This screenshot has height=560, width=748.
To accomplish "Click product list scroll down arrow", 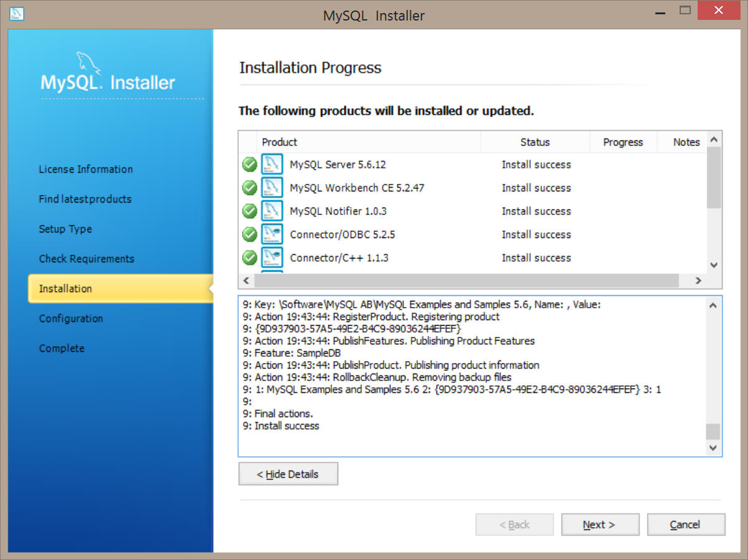I will pyautogui.click(x=714, y=265).
